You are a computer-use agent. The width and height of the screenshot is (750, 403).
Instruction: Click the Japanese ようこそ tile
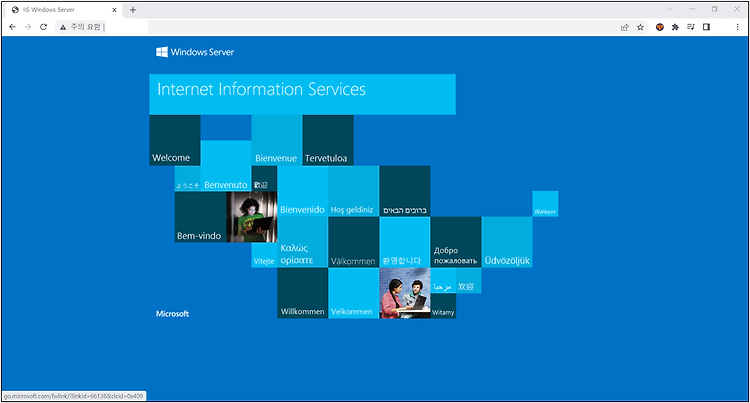(188, 178)
